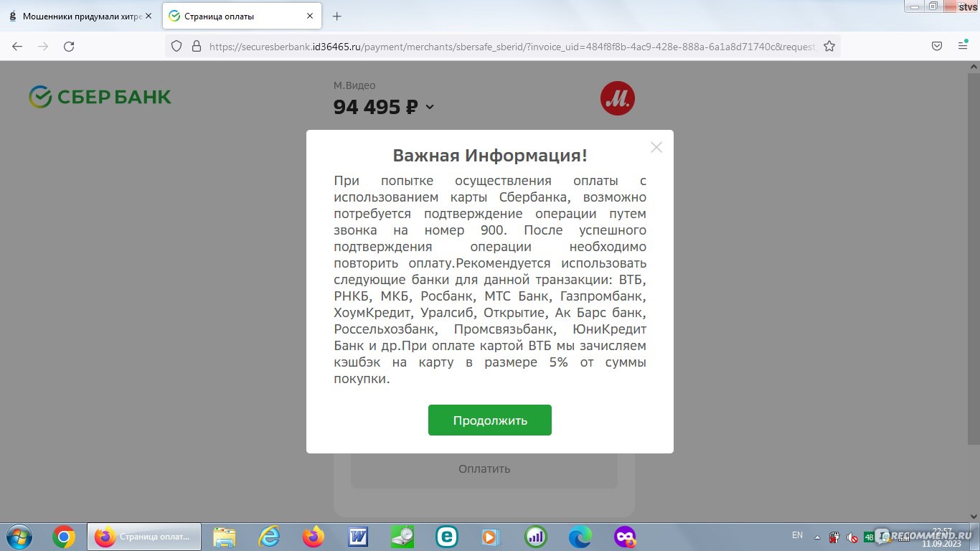Click the green 48 tray icon

tap(870, 537)
